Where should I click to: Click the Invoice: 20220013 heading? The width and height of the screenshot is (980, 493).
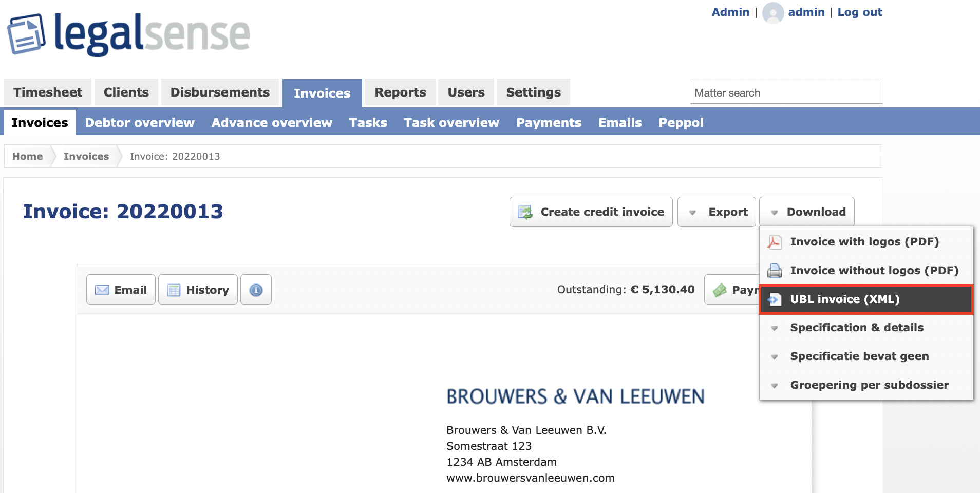click(x=123, y=212)
